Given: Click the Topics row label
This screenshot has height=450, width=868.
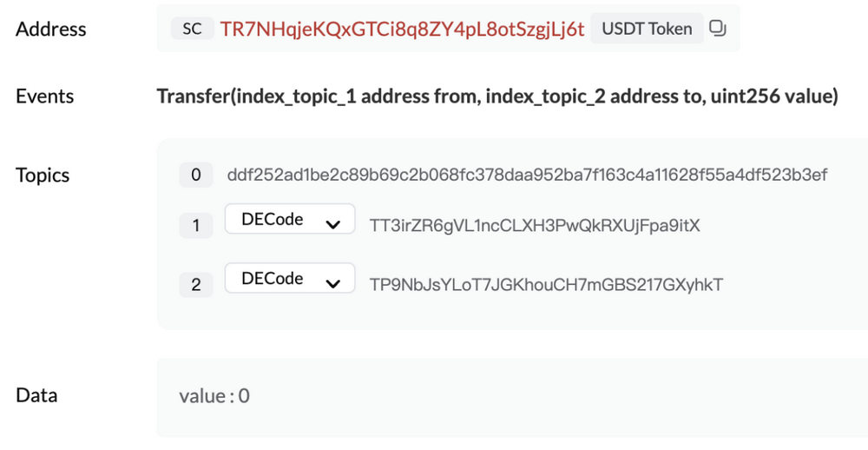Looking at the screenshot, I should tap(43, 175).
